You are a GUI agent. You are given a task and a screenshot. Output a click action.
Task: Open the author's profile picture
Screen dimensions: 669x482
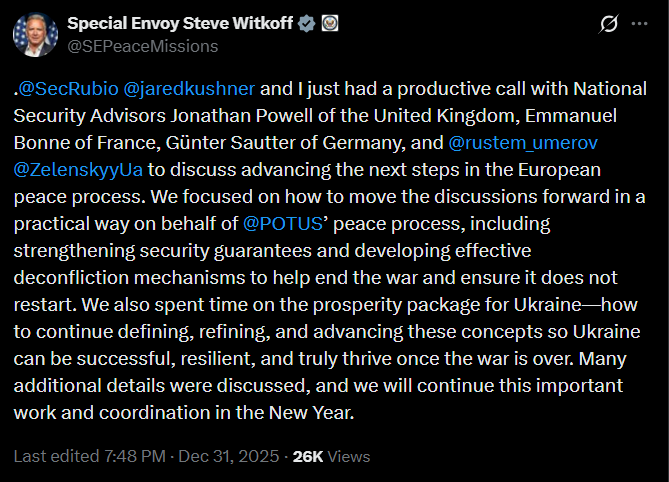pos(35,34)
